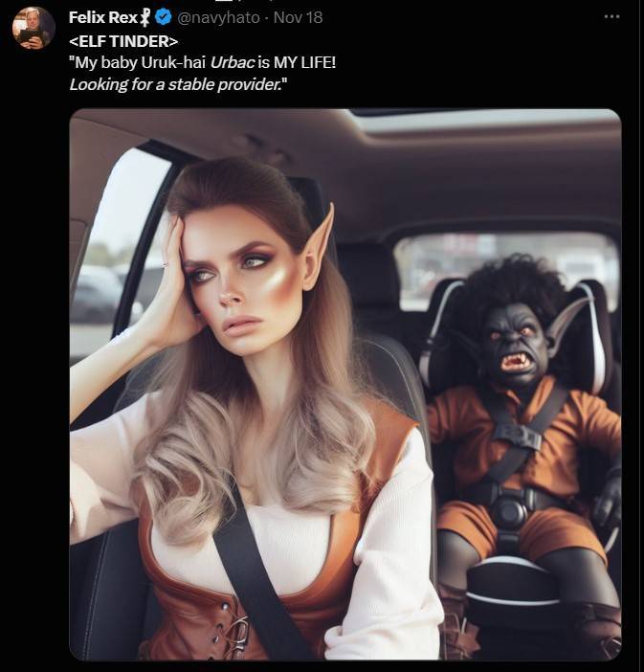Image resolution: width=644 pixels, height=672 pixels.
Task: Click the "Looking for a stable provider" line
Action: click(x=177, y=84)
